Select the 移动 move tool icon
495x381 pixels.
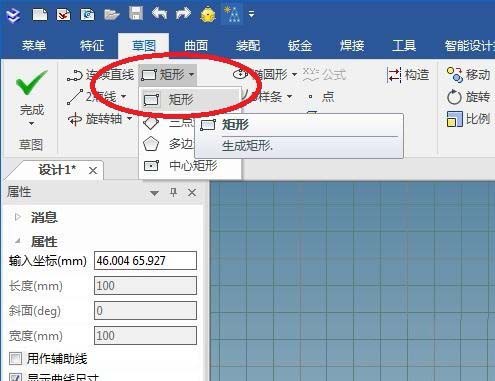[455, 75]
